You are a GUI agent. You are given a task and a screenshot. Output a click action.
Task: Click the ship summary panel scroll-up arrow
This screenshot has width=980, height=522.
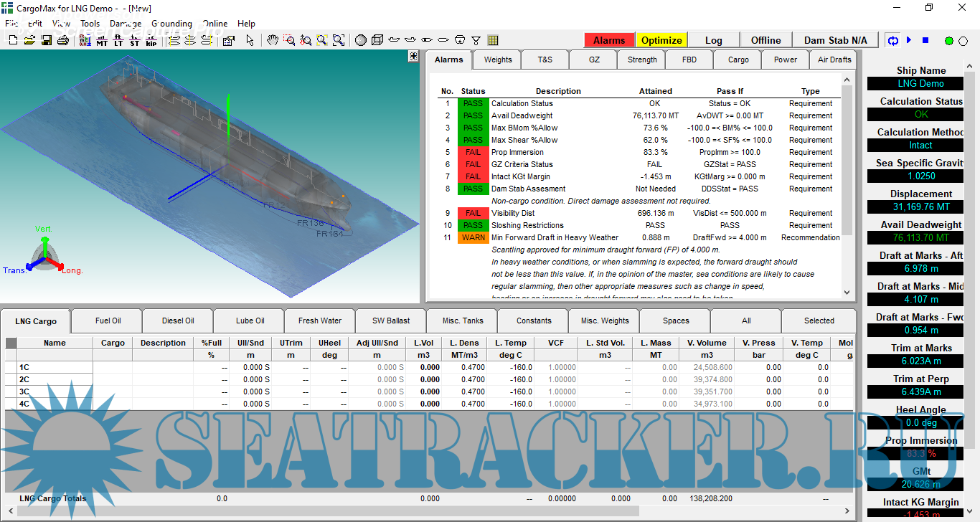tap(971, 67)
